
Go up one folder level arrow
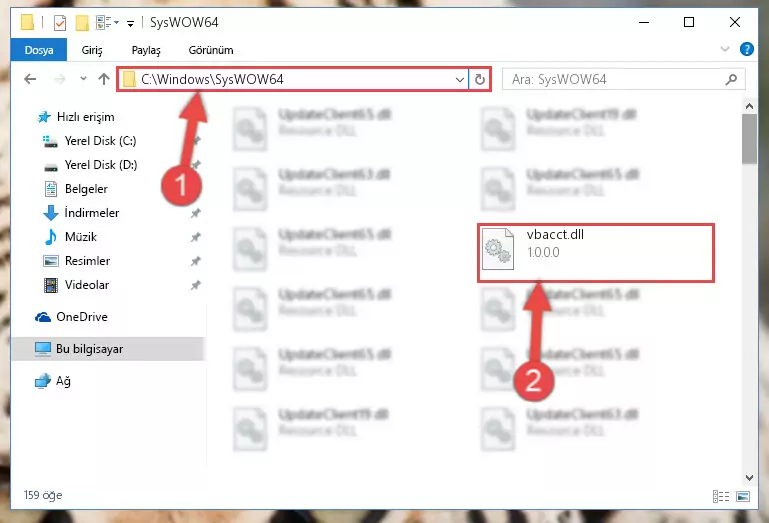click(x=103, y=79)
